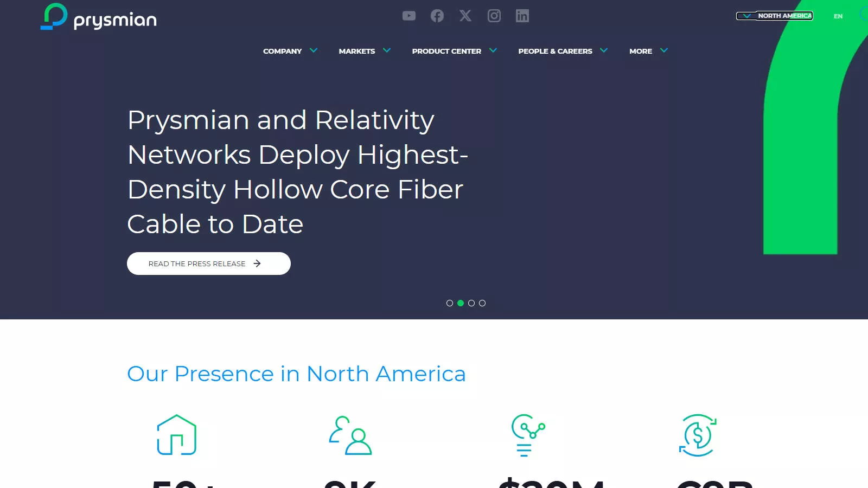Open the X social media icon

(465, 16)
